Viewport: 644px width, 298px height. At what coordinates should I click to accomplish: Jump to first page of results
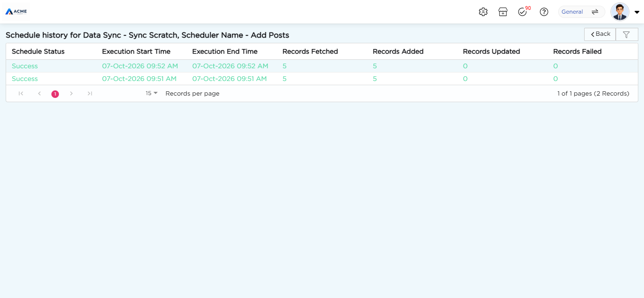(21, 94)
